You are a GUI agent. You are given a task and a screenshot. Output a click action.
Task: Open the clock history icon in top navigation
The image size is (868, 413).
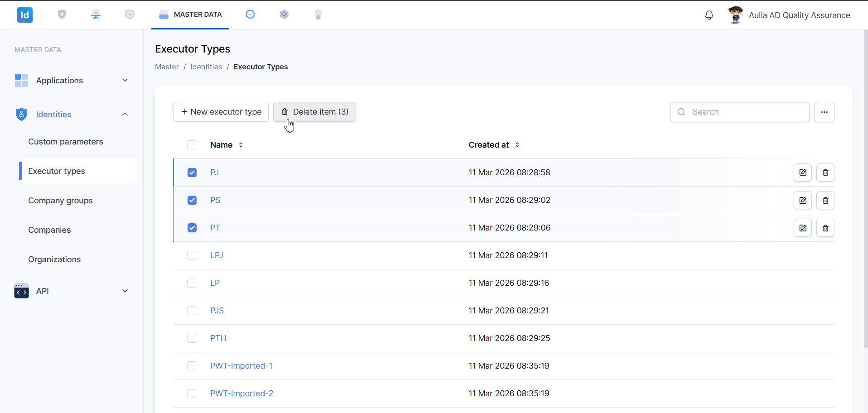[x=130, y=14]
